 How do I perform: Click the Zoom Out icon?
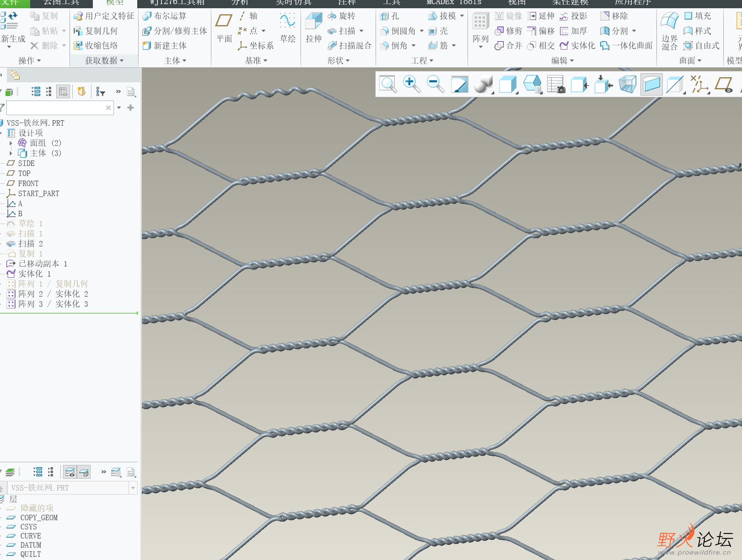pos(436,84)
